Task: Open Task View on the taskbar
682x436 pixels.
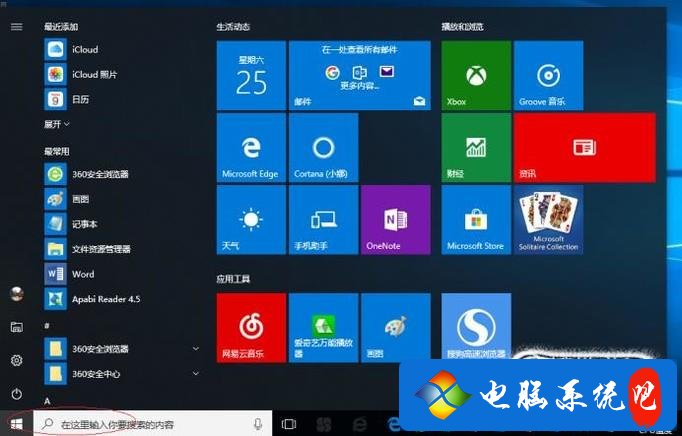Action: pos(289,424)
